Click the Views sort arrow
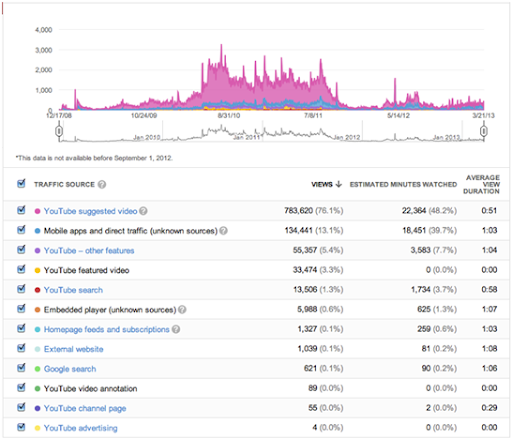This screenshot has height=439, width=512. tap(339, 184)
